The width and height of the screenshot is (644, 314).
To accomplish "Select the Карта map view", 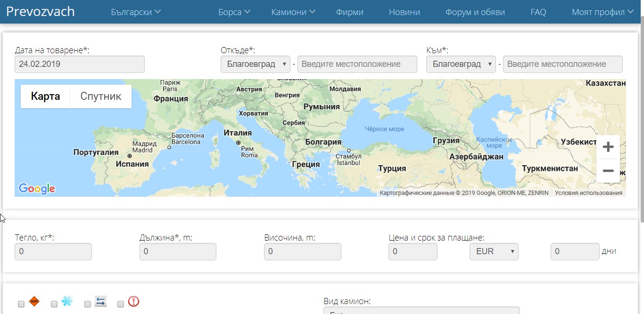I will [45, 97].
